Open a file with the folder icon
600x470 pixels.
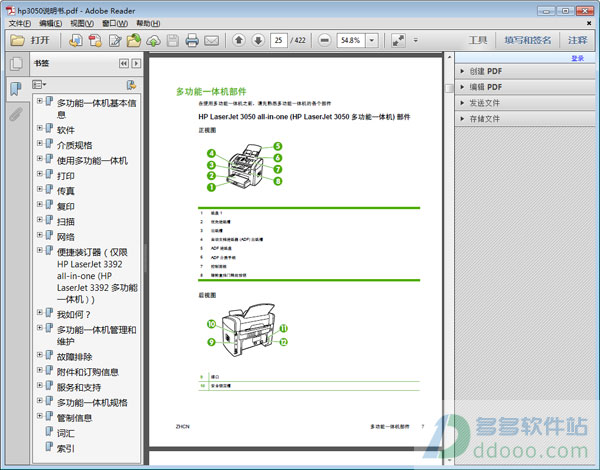click(x=17, y=40)
